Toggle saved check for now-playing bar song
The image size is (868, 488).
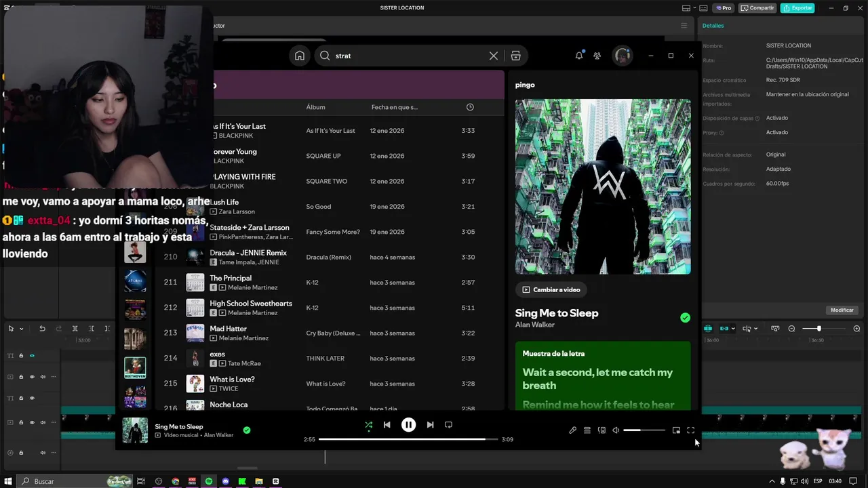pos(247,430)
